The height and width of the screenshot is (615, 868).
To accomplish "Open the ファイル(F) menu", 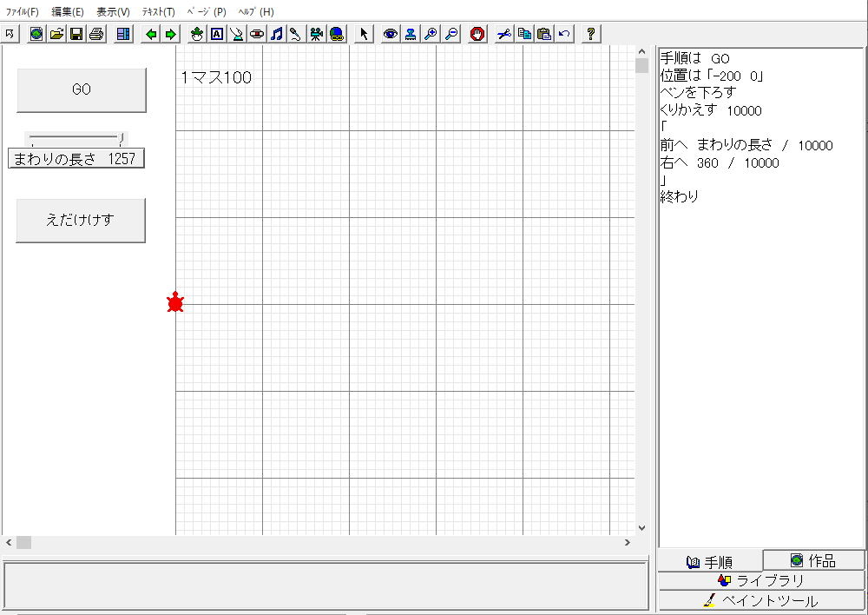I will (23, 12).
